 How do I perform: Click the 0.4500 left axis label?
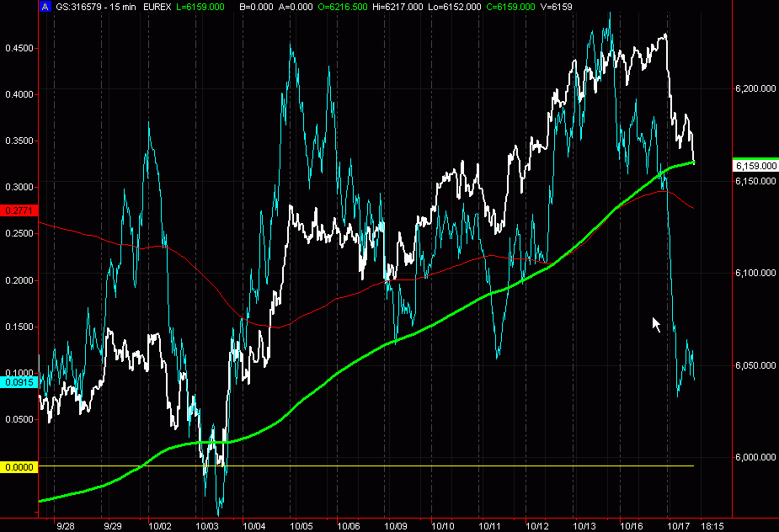(19, 48)
